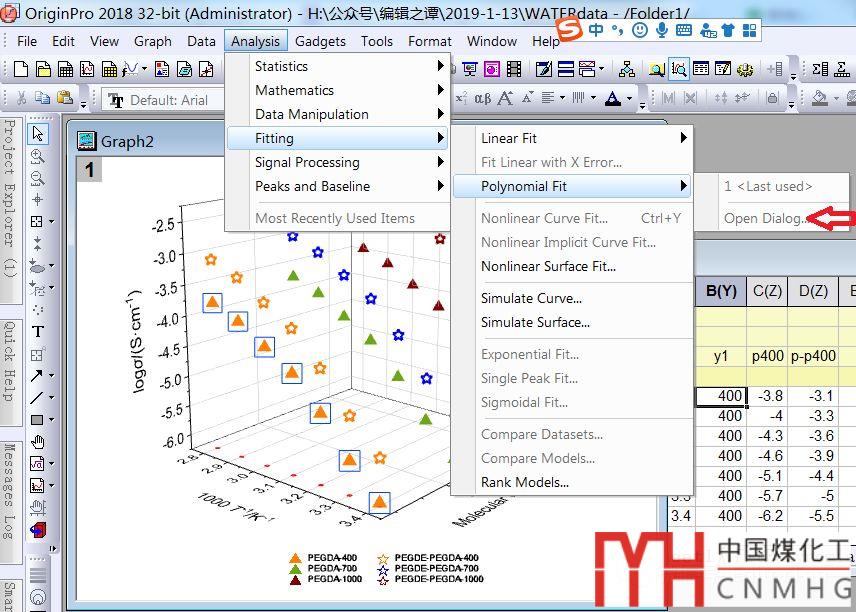Choose Nonlinear Surface Fit from the Fitting menu
Screen dimensions: 856x612
tap(548, 266)
